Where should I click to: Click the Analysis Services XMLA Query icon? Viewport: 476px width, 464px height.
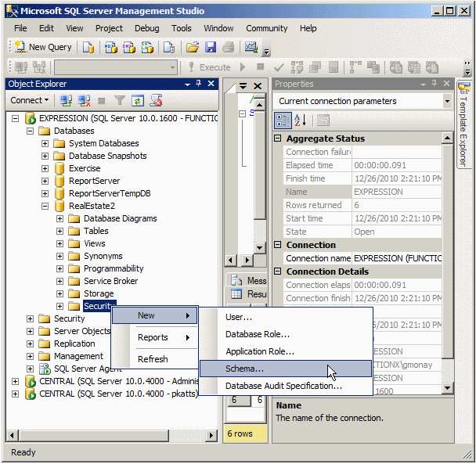[x=147, y=48]
